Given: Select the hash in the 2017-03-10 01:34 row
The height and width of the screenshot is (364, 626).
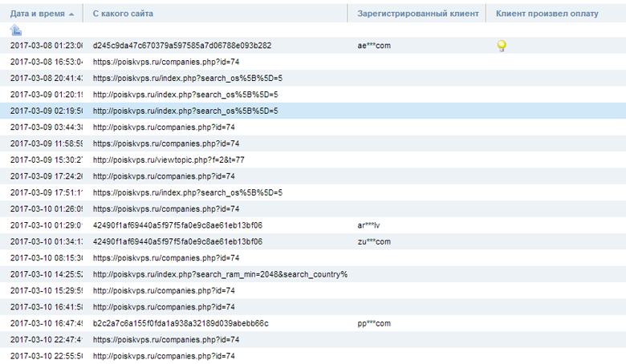Looking at the screenshot, I should 177,241.
